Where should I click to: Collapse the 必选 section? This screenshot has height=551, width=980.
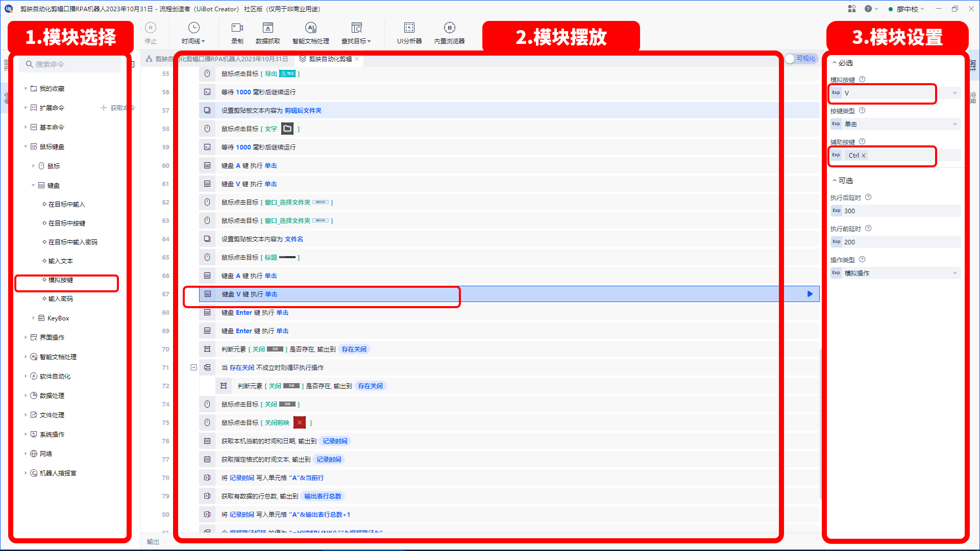click(x=835, y=63)
